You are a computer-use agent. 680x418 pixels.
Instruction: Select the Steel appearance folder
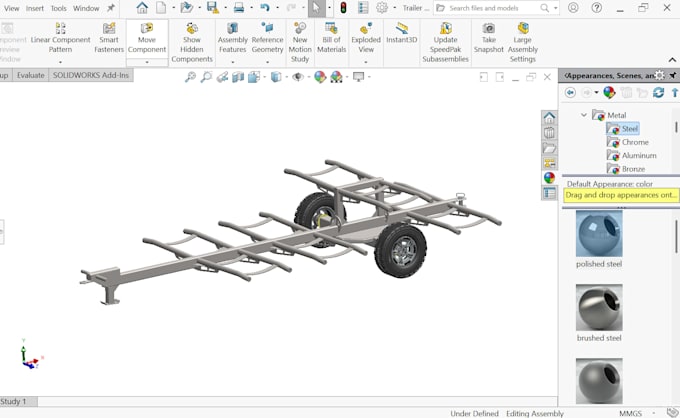623,129
